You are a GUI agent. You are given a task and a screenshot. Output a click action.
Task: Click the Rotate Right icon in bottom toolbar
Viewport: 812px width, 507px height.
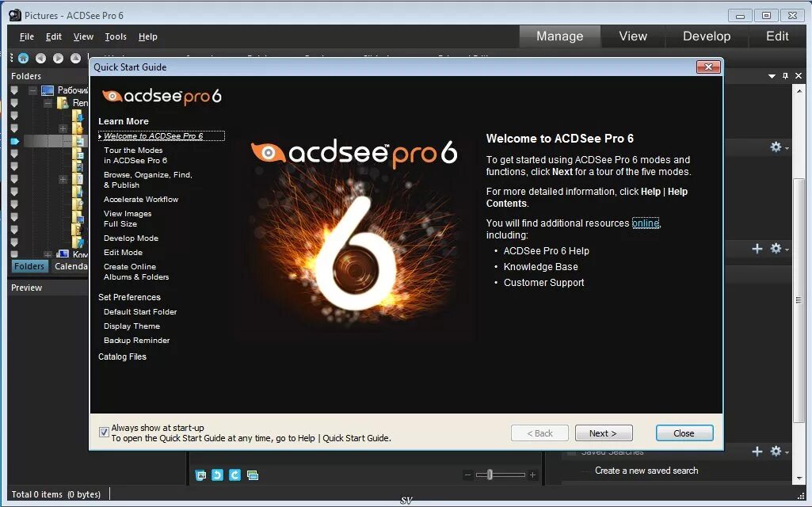[x=234, y=475]
